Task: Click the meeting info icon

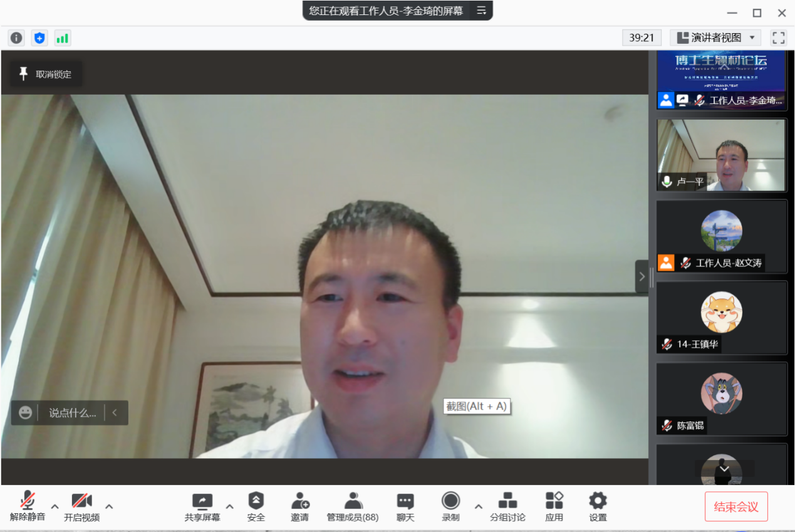Action: [x=16, y=38]
